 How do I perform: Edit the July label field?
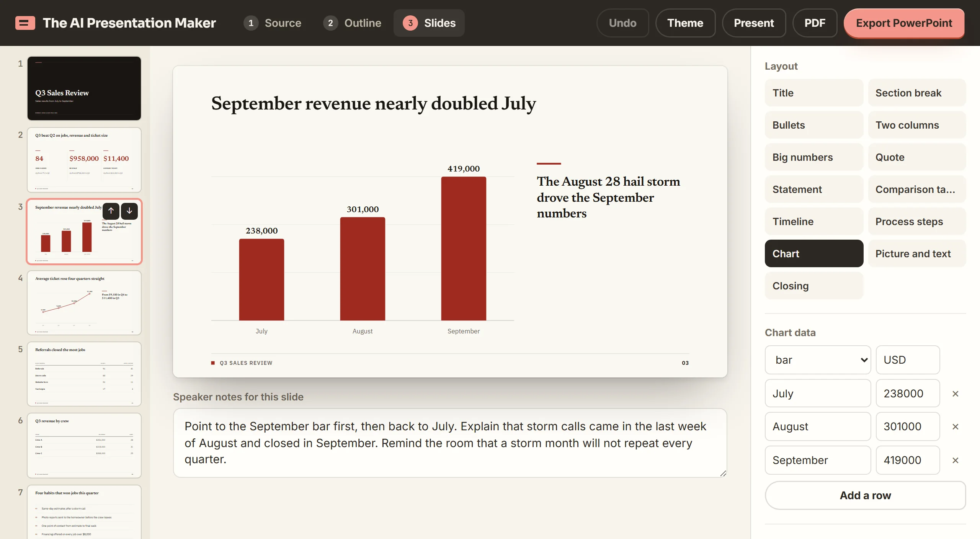pos(818,394)
